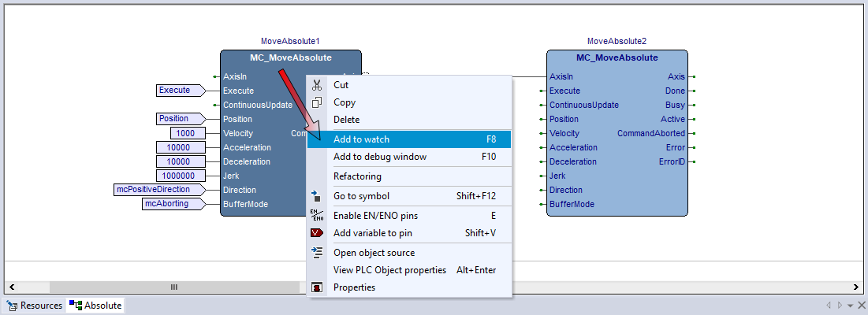The width and height of the screenshot is (868, 315).
Task: Click the Open object source icon
Action: 317,253
